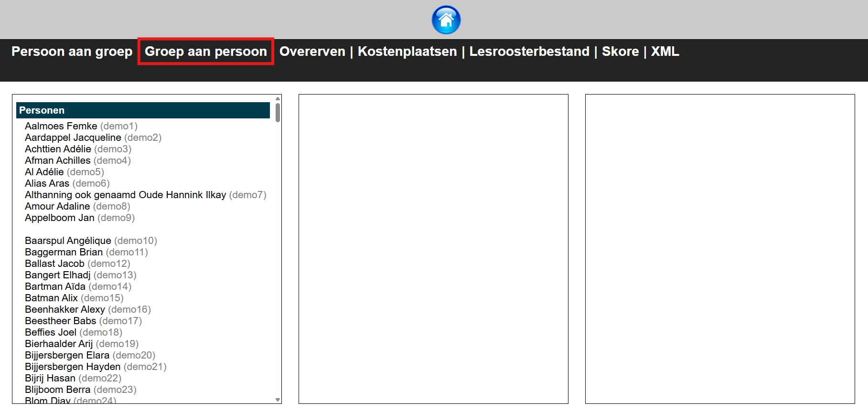
Task: Open Lesroosterbestand page
Action: tap(529, 52)
